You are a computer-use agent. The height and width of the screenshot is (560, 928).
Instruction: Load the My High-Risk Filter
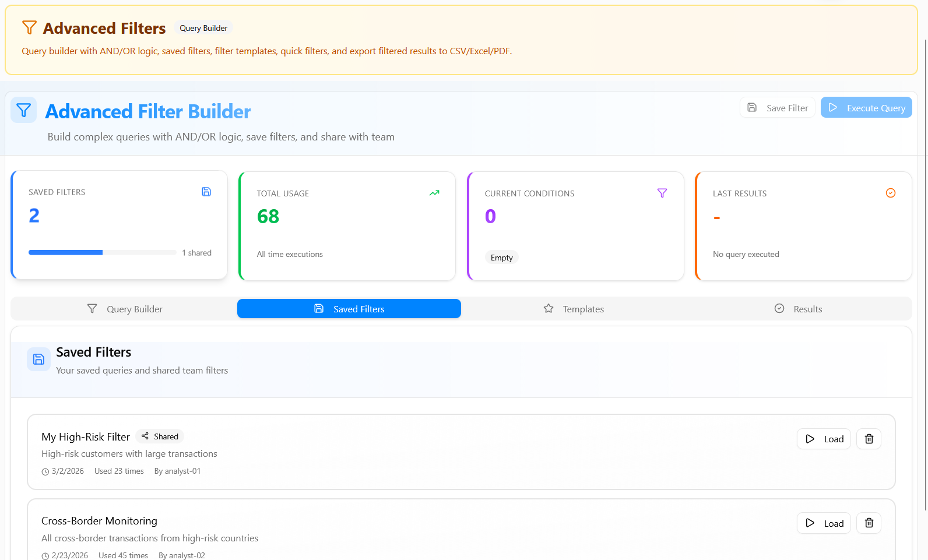coord(824,439)
